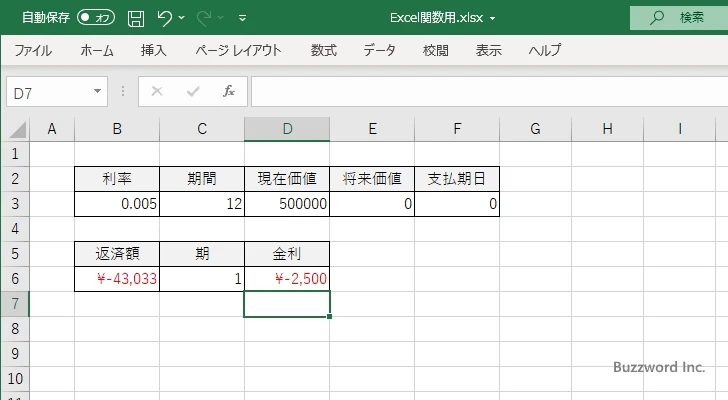Select cell labeled 現在価値

tap(287, 179)
